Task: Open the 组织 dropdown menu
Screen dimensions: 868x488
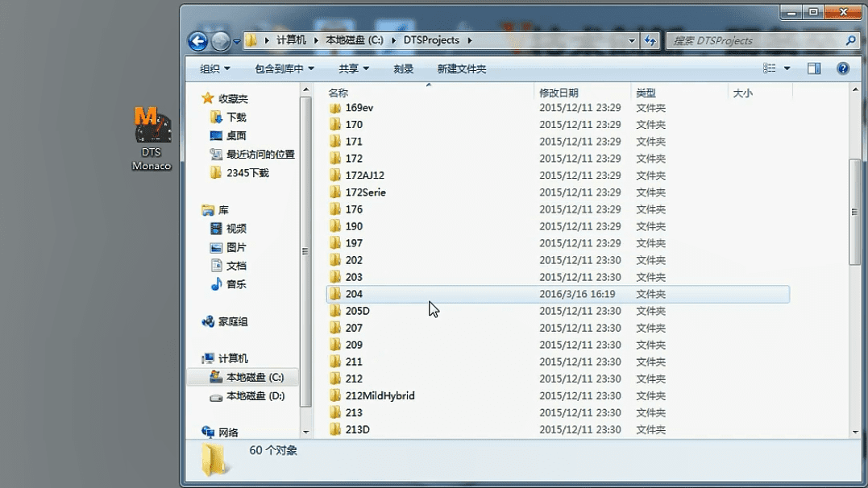Action: 214,68
